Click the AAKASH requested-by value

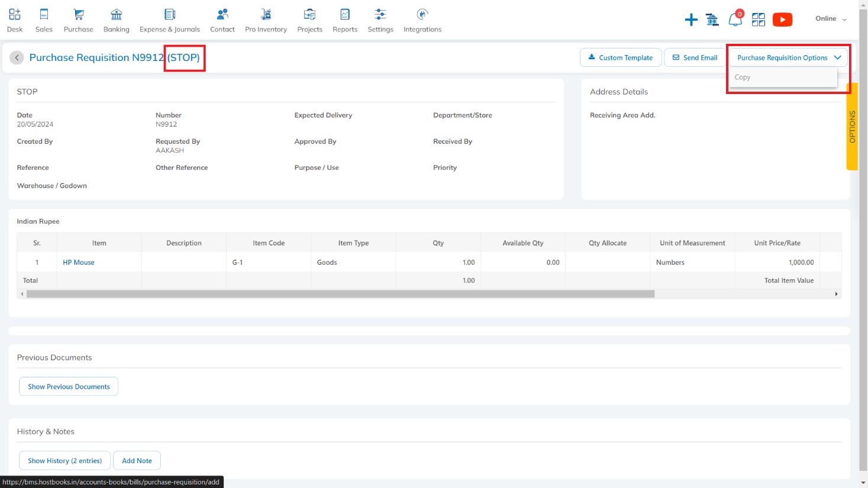[x=170, y=150]
